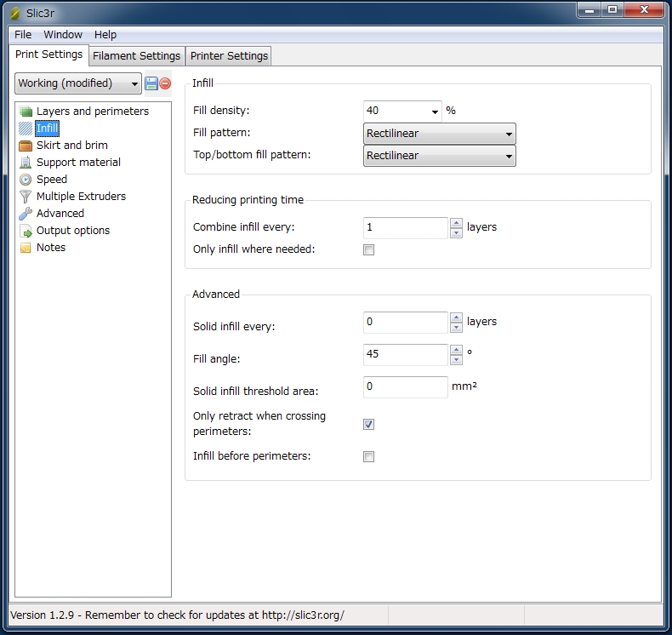
Task: Open Skirt and brim settings
Action: (x=72, y=146)
